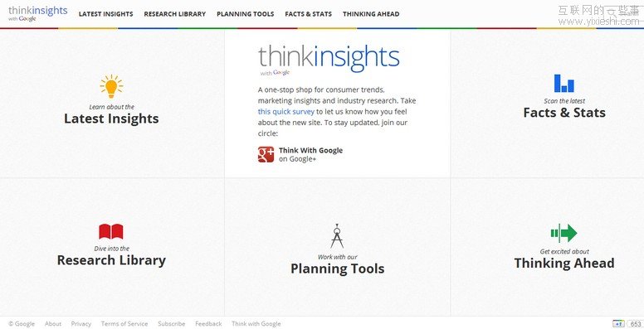
Task: Click the About footer link
Action: coord(53,324)
